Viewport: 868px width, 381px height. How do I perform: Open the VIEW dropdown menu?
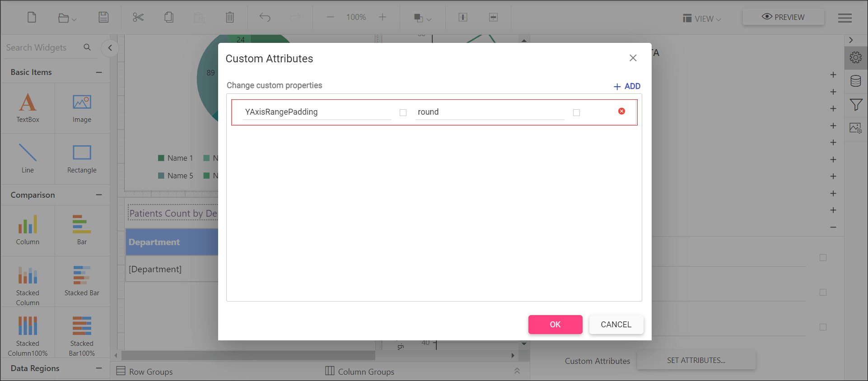pos(702,19)
